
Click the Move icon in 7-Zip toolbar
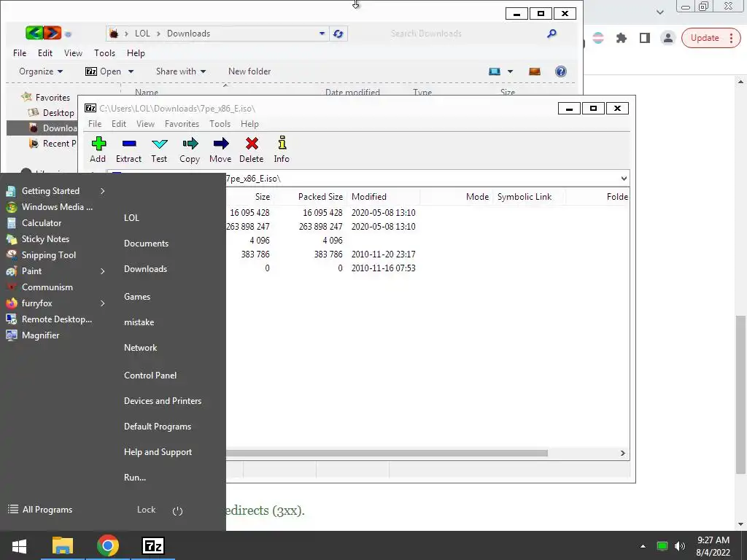220,144
